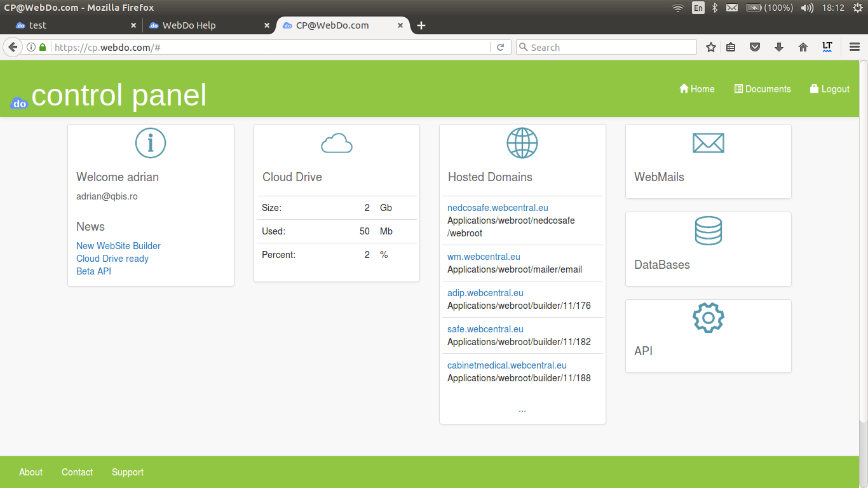
Task: Click the Support footer link
Action: [128, 472]
